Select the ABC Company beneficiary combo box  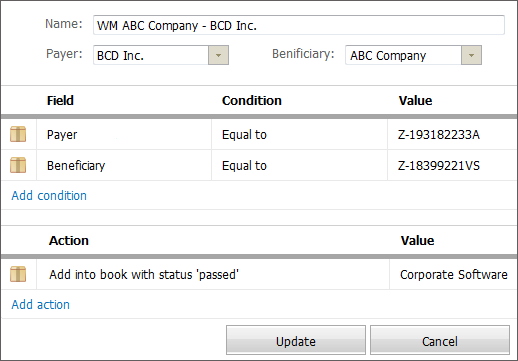point(413,55)
